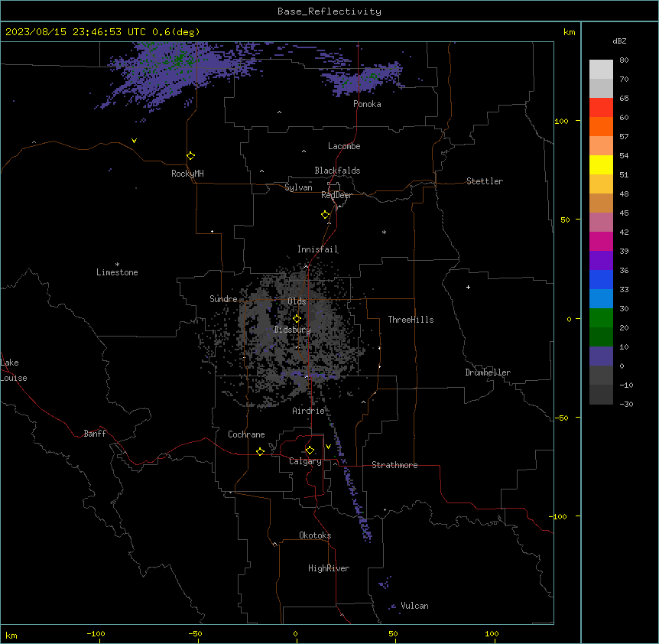Click the yellow diamond marker between Olds and Didsbury
The image size is (659, 644).
click(x=297, y=319)
